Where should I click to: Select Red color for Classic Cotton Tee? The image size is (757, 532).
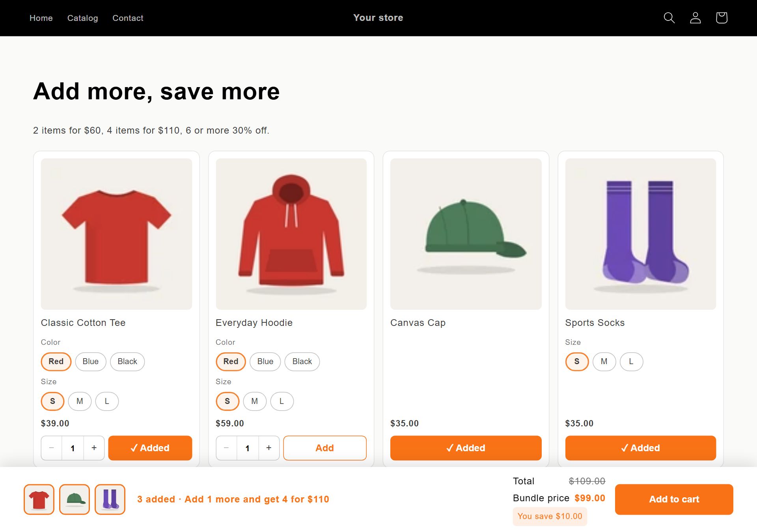pyautogui.click(x=56, y=361)
